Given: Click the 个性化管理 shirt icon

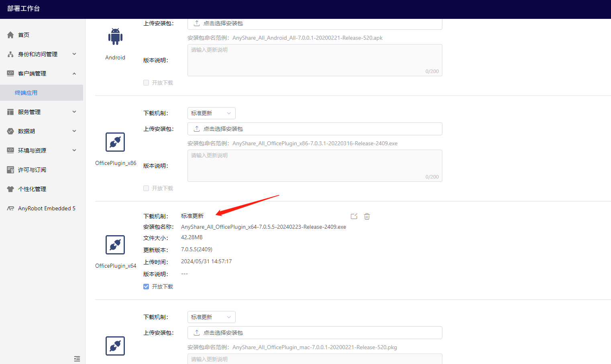Looking at the screenshot, I should [x=10, y=189].
